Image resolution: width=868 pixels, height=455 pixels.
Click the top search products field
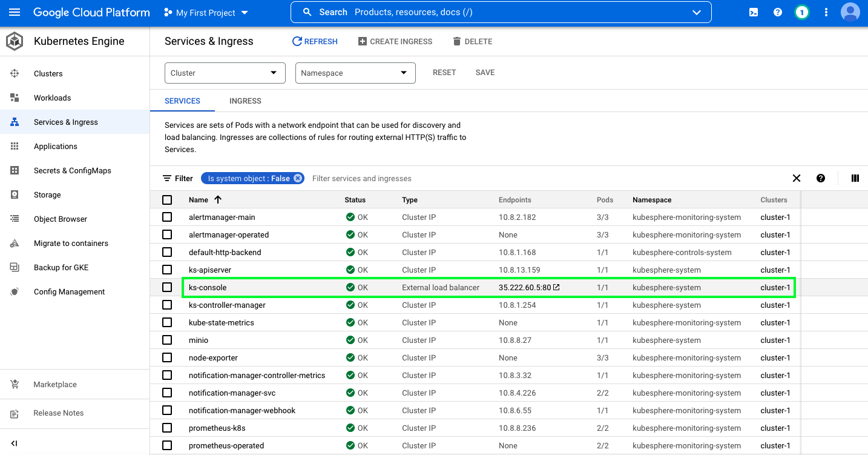click(x=501, y=12)
